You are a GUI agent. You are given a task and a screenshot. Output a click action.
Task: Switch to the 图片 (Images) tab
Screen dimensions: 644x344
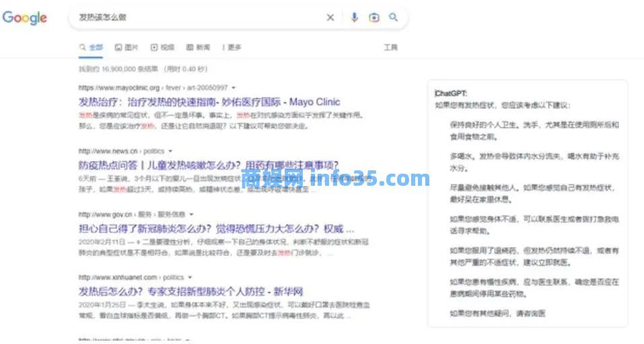coord(127,48)
